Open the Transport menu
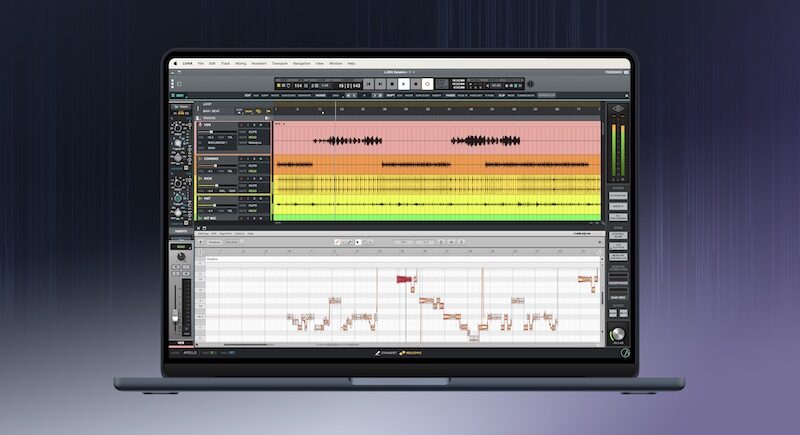Viewport: 800px width, 435px height. (279, 62)
